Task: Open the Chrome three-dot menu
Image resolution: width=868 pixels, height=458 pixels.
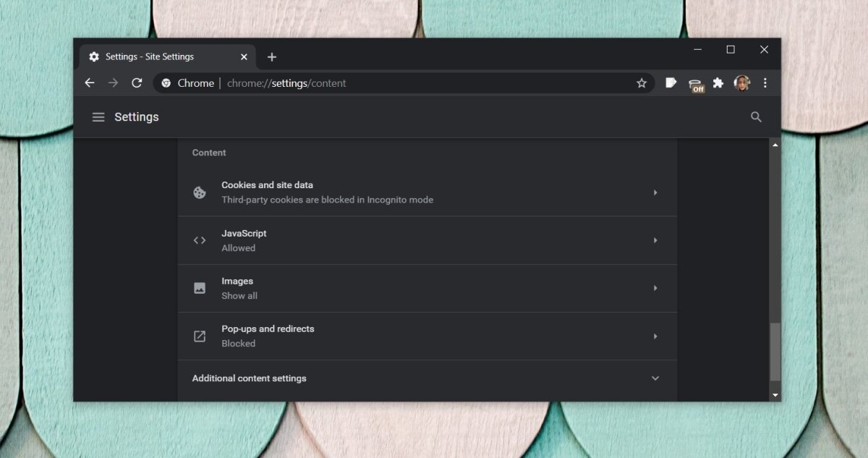Action: click(765, 83)
